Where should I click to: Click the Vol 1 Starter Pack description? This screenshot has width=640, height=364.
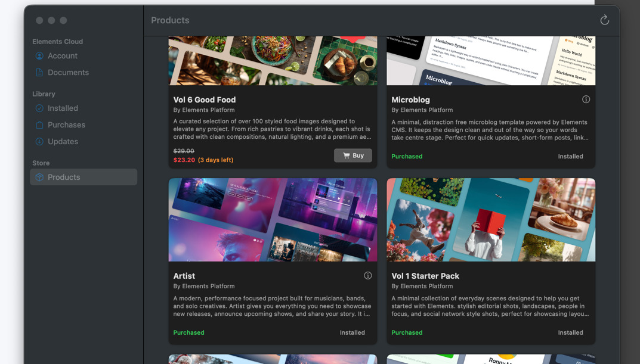[x=490, y=306]
